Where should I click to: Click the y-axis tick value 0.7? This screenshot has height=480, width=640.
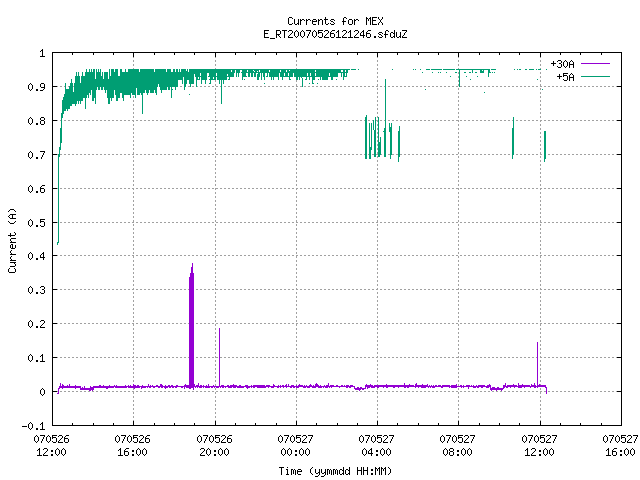[36, 155]
